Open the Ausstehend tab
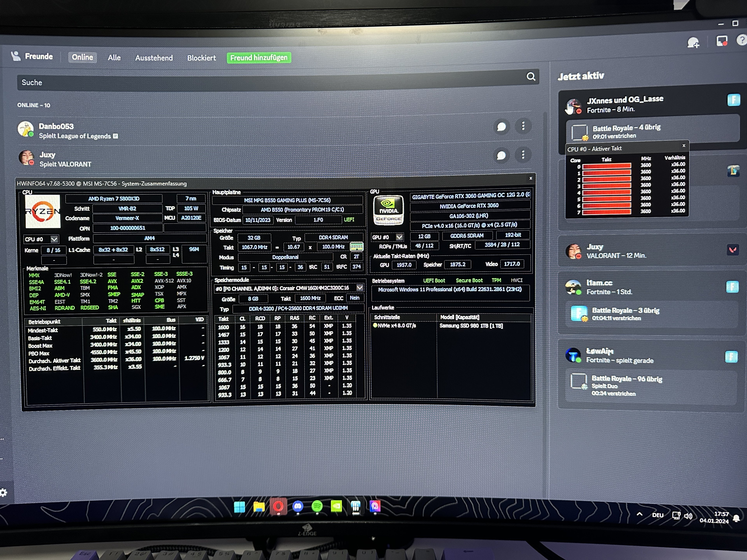The width and height of the screenshot is (747, 560). coord(154,58)
